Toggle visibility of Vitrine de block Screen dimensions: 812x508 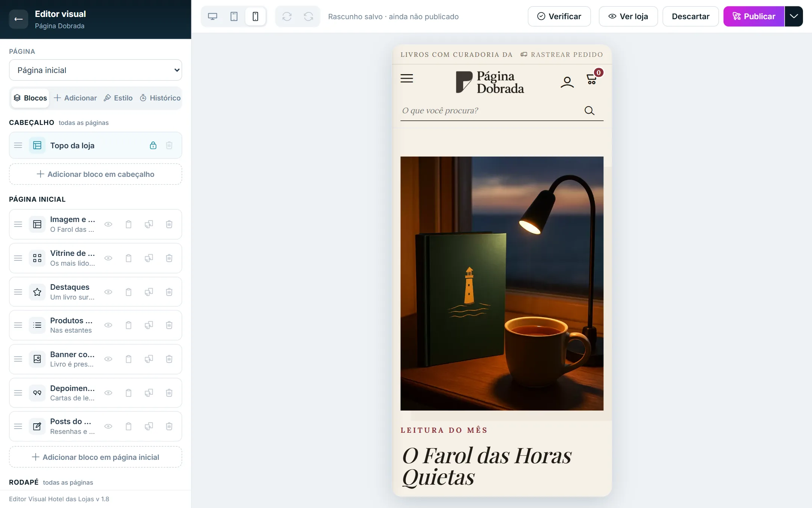click(x=108, y=258)
